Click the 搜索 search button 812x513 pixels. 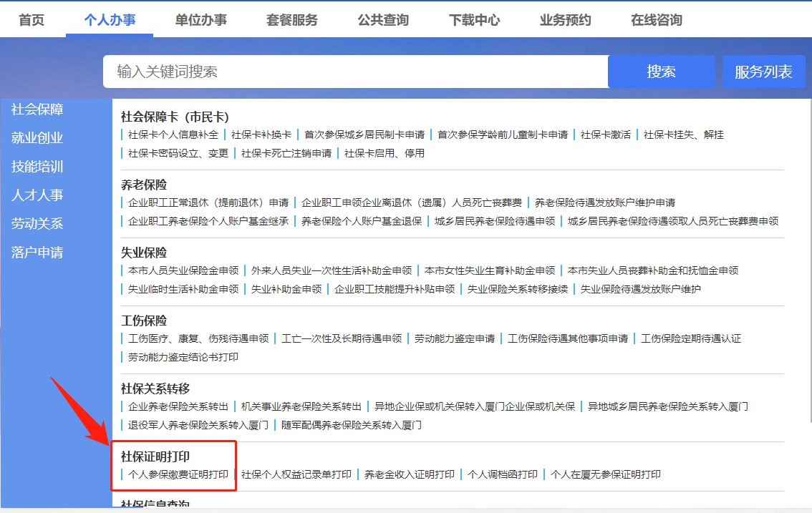(661, 72)
